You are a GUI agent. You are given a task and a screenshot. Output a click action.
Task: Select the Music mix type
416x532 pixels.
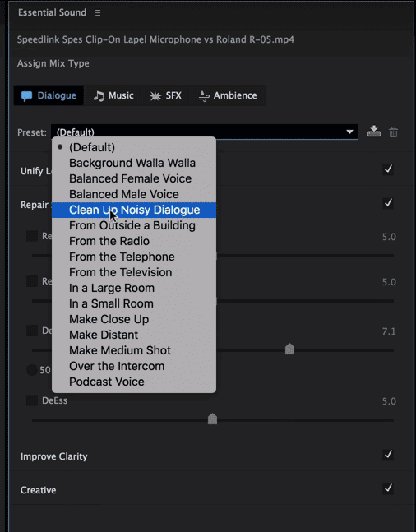[113, 95]
